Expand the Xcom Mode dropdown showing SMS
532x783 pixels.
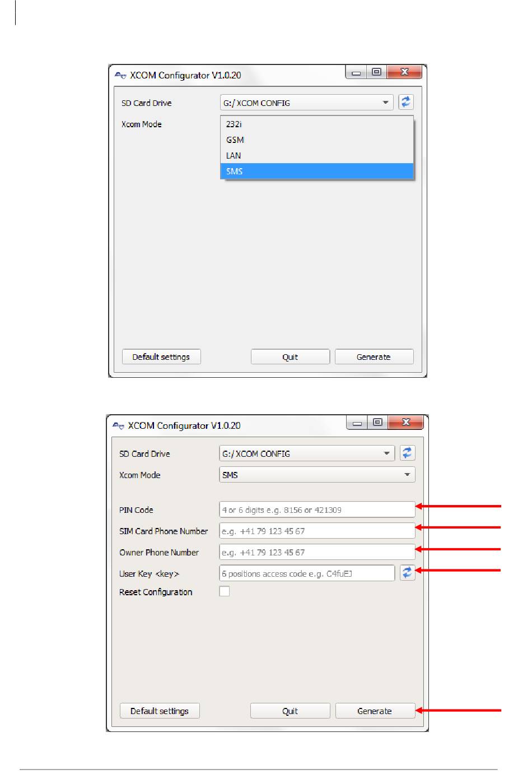pyautogui.click(x=317, y=475)
